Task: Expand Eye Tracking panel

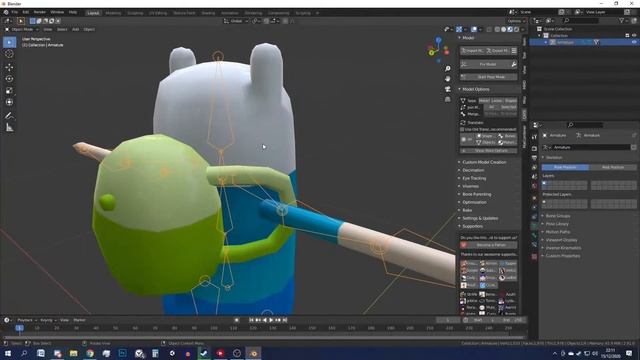Action: [x=474, y=178]
